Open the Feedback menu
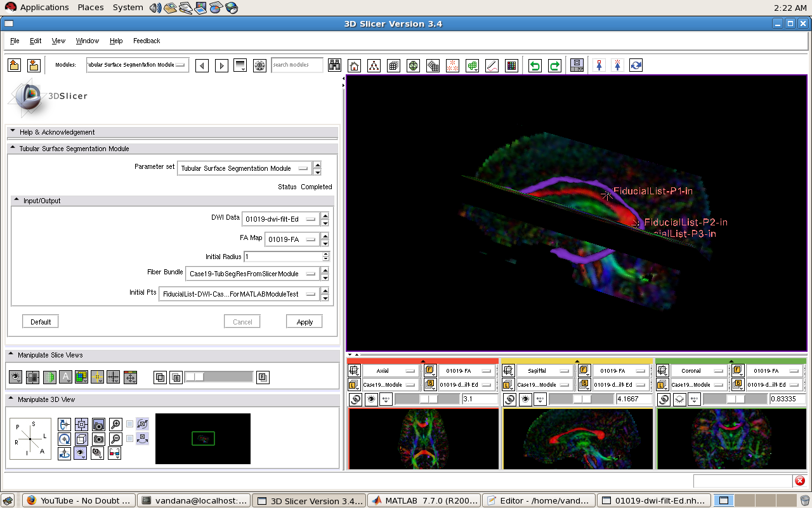The image size is (812, 508). 147,41
